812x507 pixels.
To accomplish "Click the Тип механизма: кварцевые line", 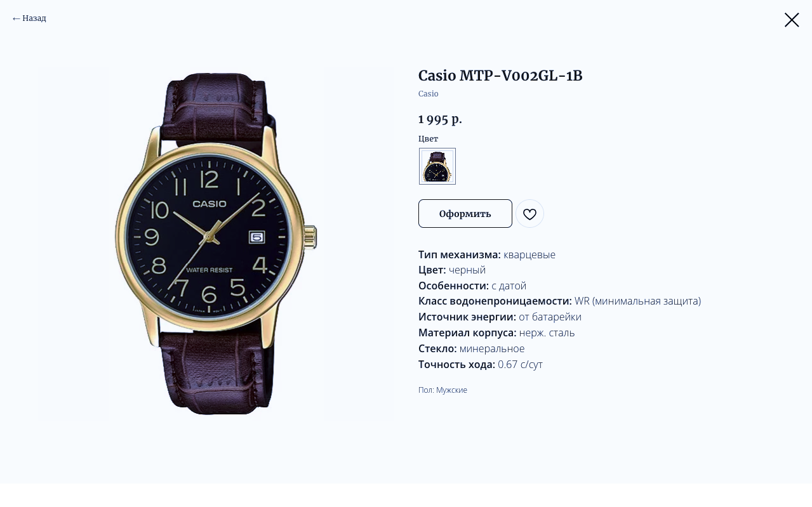I will tap(487, 254).
